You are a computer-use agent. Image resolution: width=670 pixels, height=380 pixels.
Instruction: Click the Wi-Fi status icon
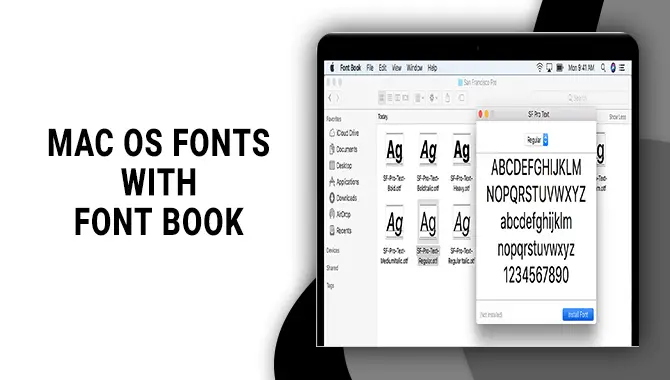click(539, 68)
